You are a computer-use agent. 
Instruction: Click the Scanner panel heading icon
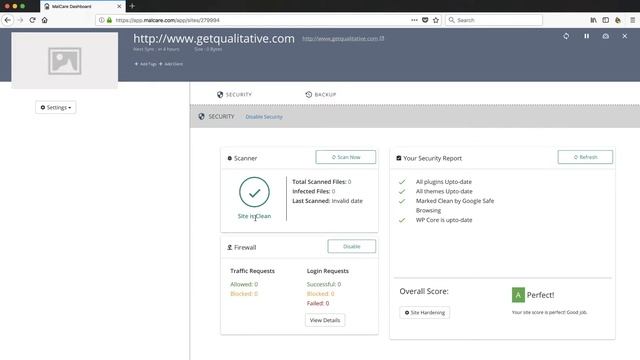(229, 158)
